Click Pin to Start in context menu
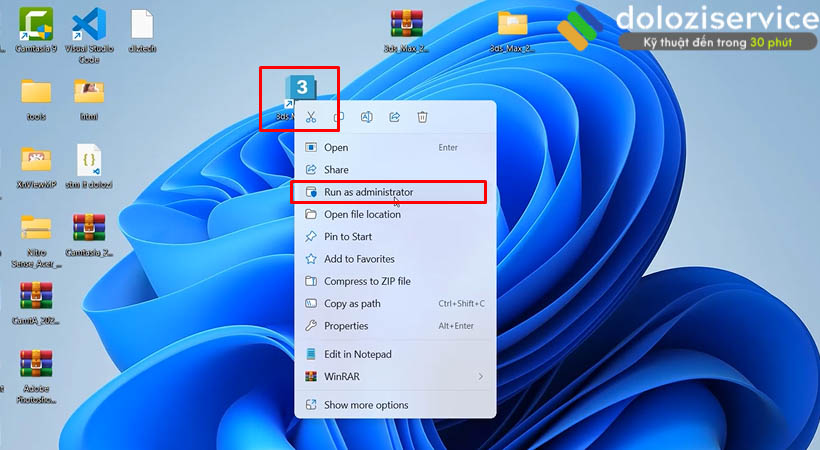 tap(348, 237)
